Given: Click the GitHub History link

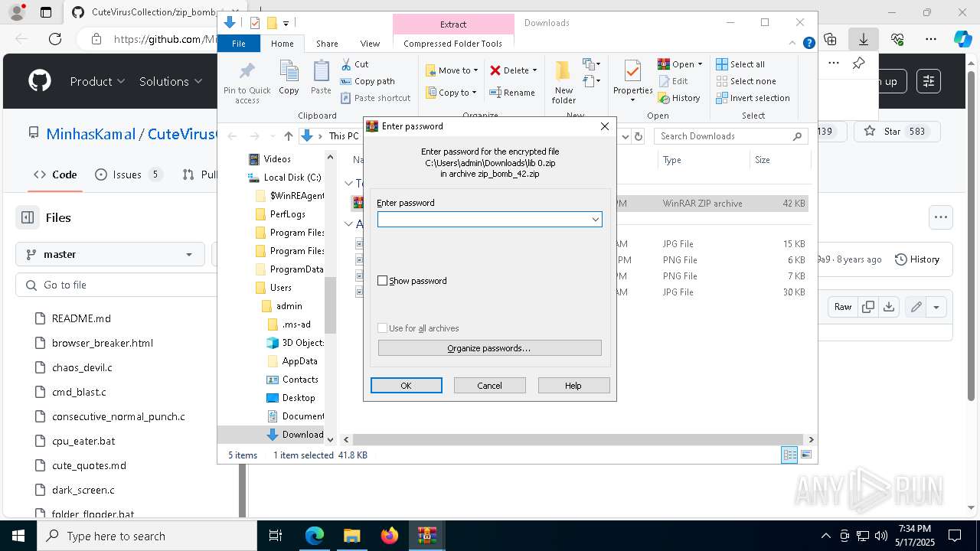Looking at the screenshot, I should coord(916,259).
